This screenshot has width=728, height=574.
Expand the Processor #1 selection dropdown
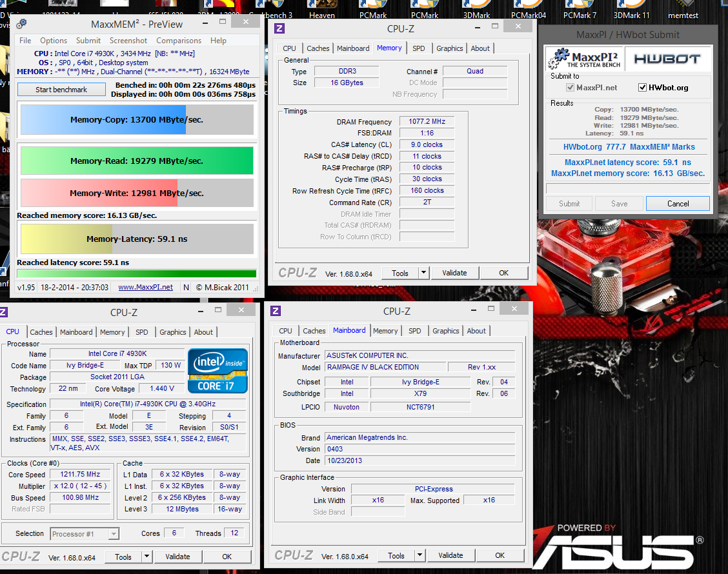pyautogui.click(x=114, y=534)
